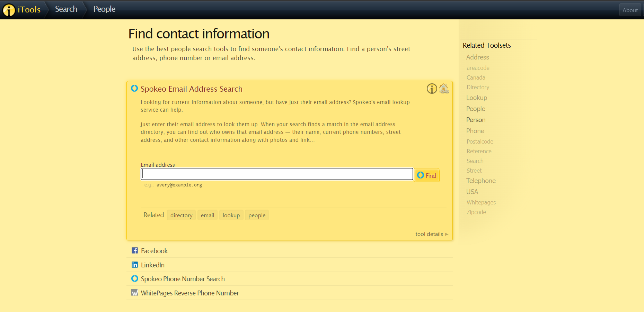Open the Person related toolset
The image size is (644, 312).
(476, 120)
